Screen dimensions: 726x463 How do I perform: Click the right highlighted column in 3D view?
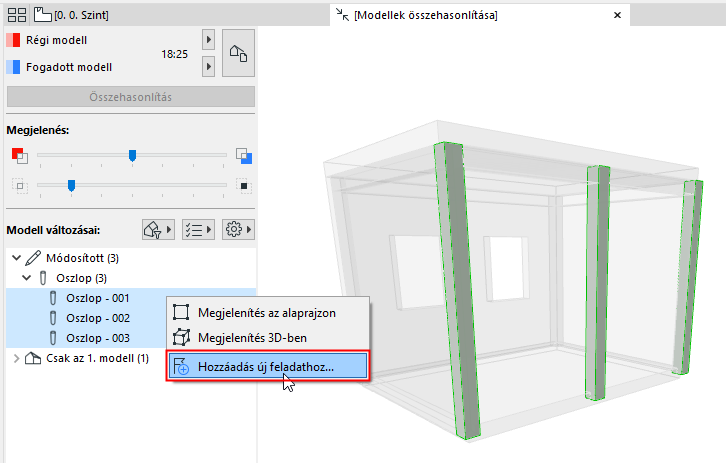[x=689, y=278]
